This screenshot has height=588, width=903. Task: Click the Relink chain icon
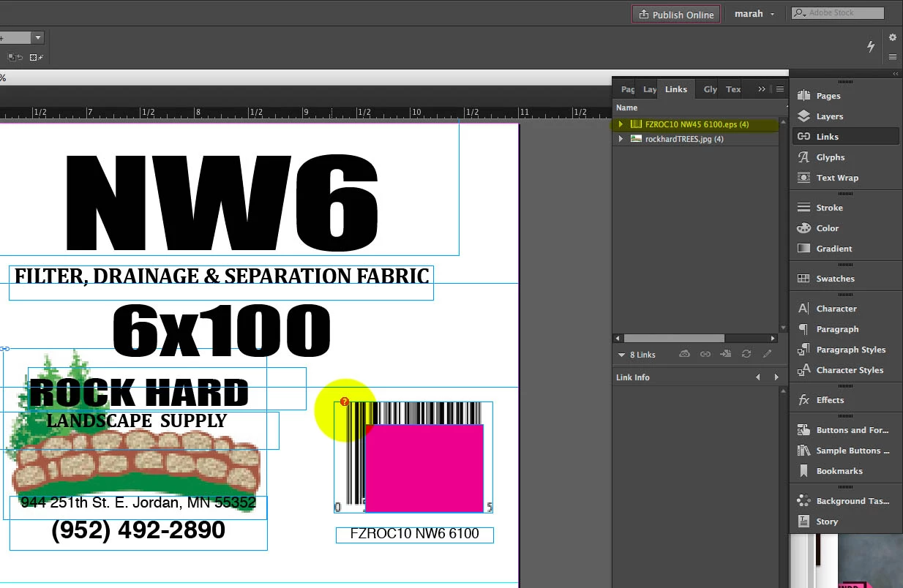coord(705,354)
